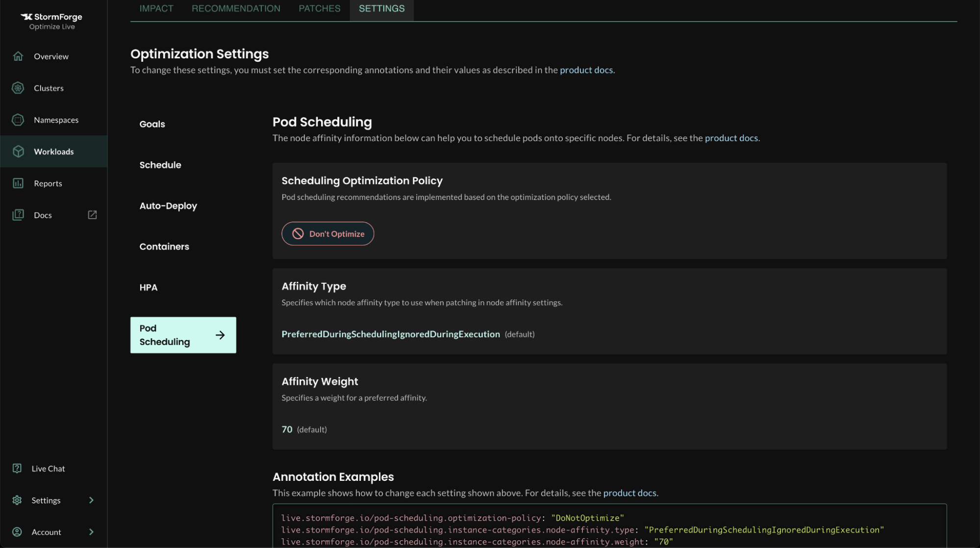The image size is (980, 548).
Task: Follow the product docs link in Annotation Examples
Action: pyautogui.click(x=629, y=493)
